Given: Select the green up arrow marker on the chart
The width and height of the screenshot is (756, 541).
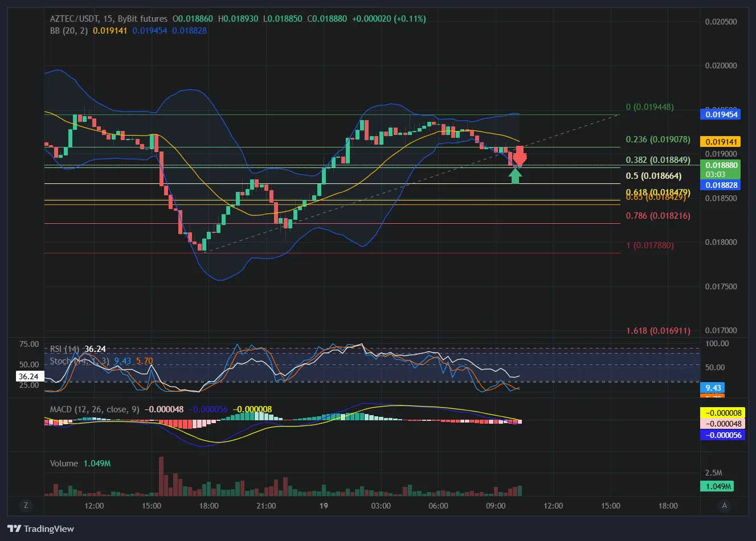Looking at the screenshot, I should coord(515,176).
